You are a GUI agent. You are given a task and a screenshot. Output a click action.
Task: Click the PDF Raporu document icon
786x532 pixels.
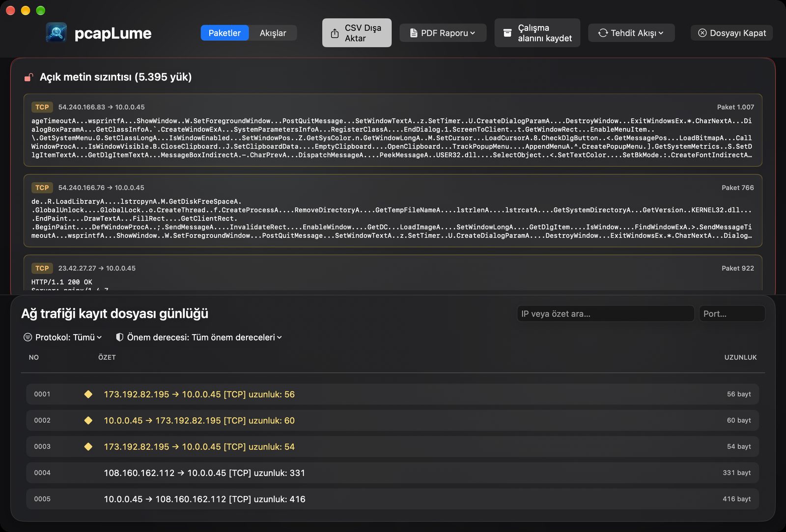414,33
